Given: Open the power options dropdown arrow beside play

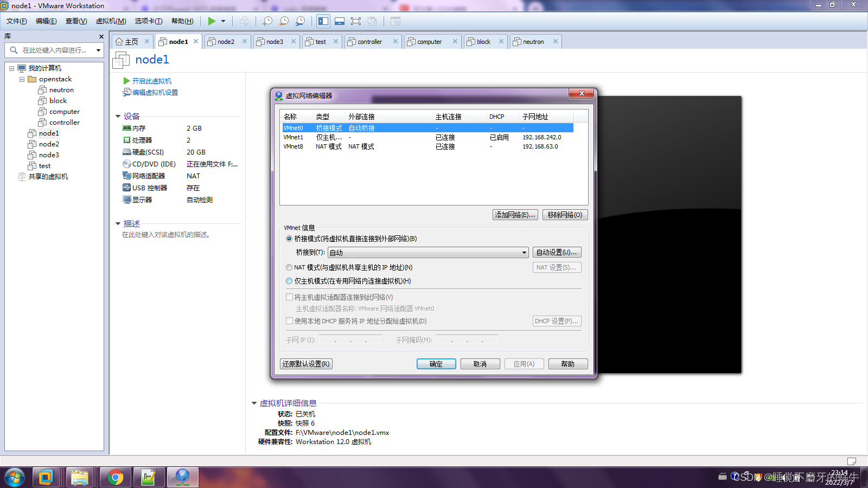Looking at the screenshot, I should [x=223, y=21].
